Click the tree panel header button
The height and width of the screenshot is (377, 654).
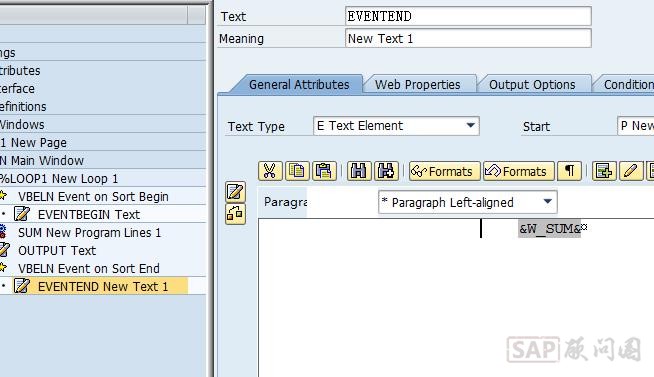coord(196,15)
